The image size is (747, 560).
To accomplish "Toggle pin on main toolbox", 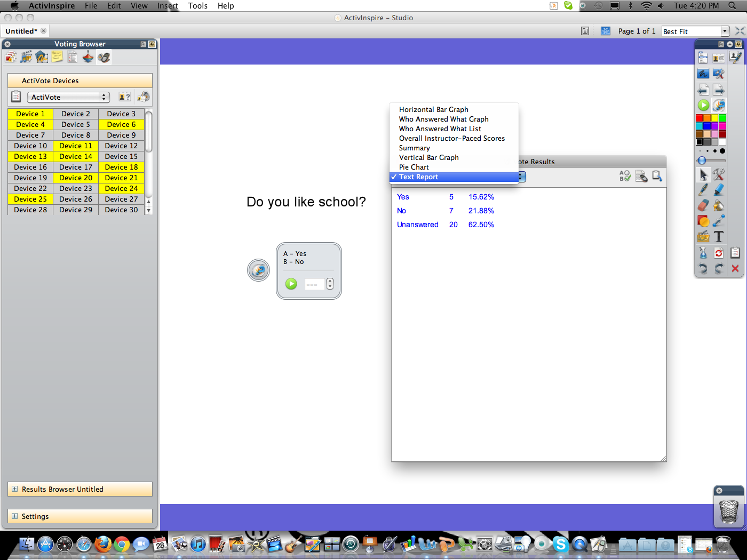I will [x=738, y=44].
